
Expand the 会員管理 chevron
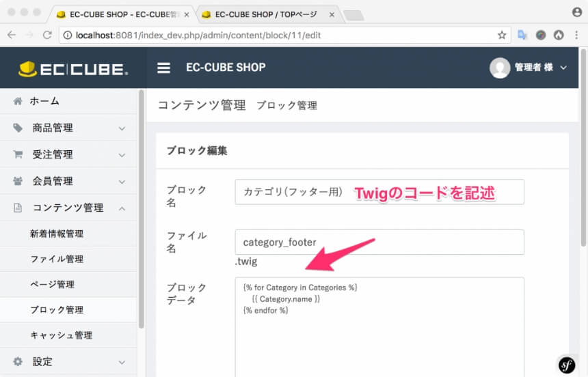click(x=122, y=182)
